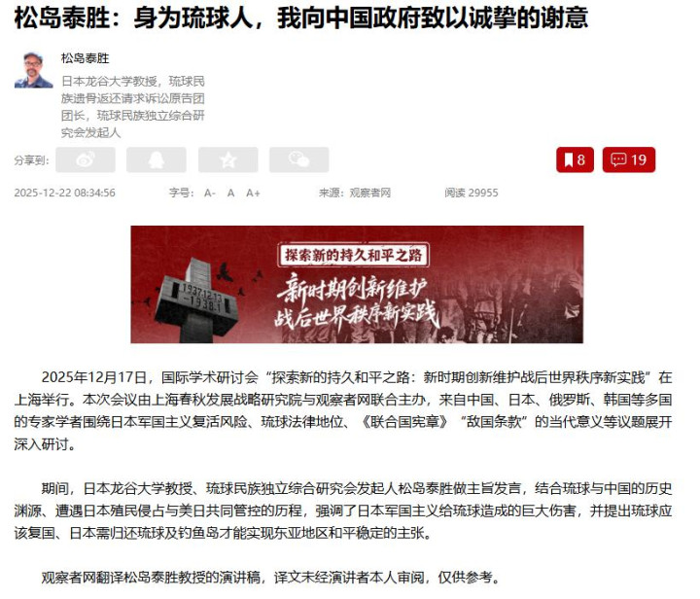The height and width of the screenshot is (599, 700).
Task: Decrease font size with A-
Action: (x=209, y=193)
